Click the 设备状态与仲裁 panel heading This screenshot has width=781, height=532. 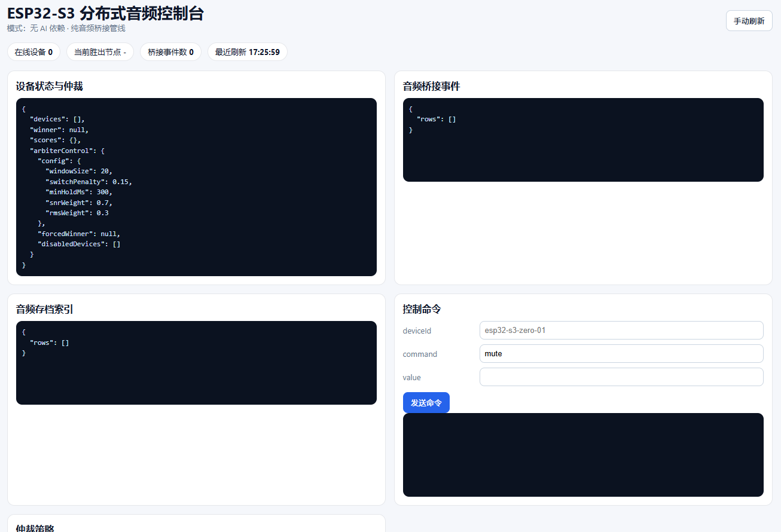(49, 87)
